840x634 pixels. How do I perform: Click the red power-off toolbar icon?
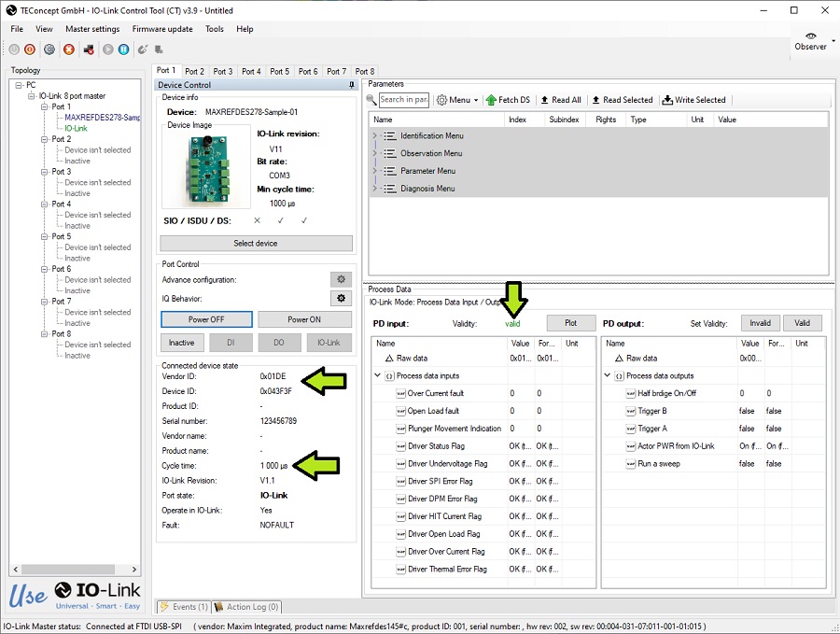[30, 49]
